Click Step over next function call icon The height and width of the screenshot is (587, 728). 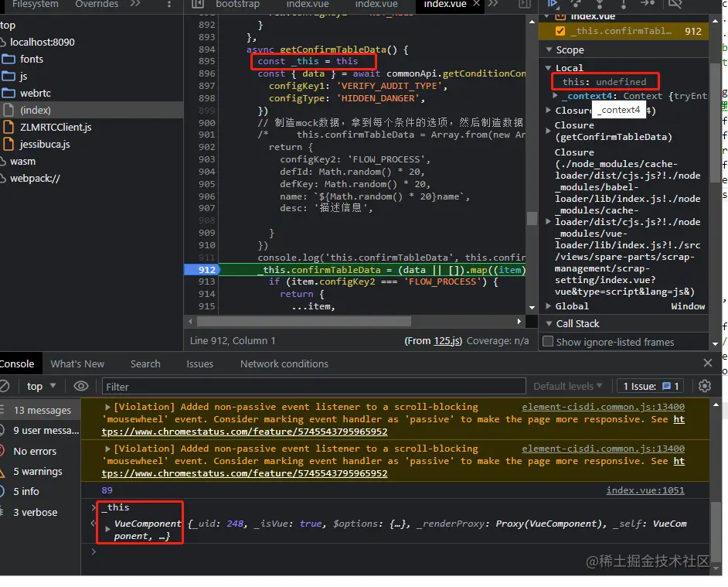click(577, 4)
